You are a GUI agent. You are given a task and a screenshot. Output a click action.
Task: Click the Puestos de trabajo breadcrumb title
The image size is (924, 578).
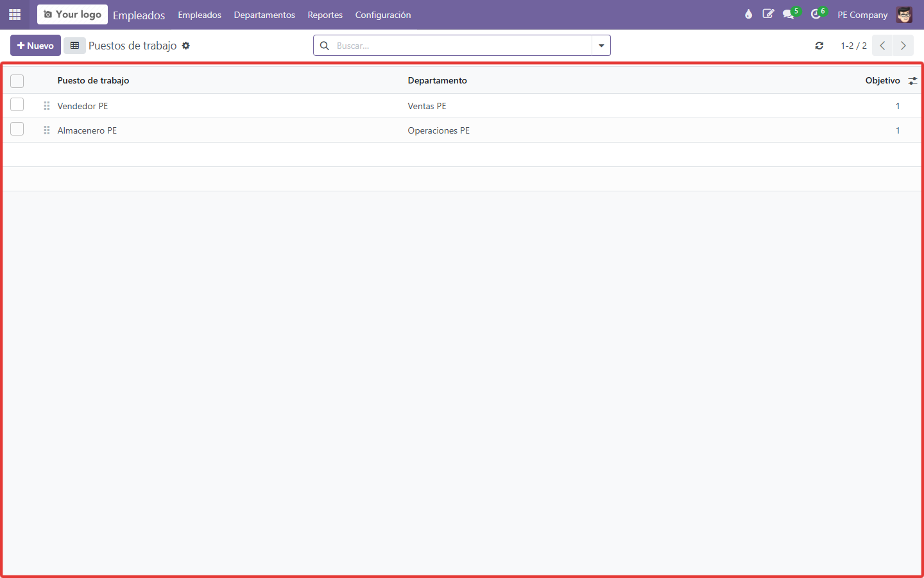pos(133,46)
